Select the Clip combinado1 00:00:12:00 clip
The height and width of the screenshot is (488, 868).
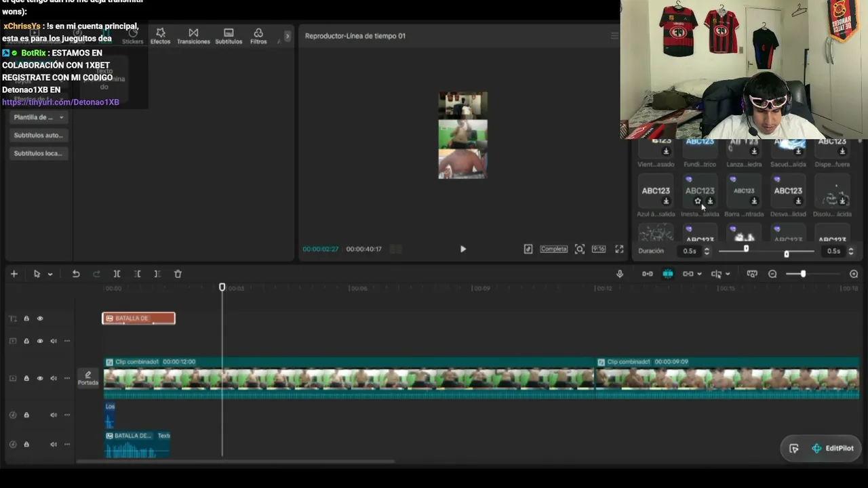pyautogui.click(x=349, y=378)
